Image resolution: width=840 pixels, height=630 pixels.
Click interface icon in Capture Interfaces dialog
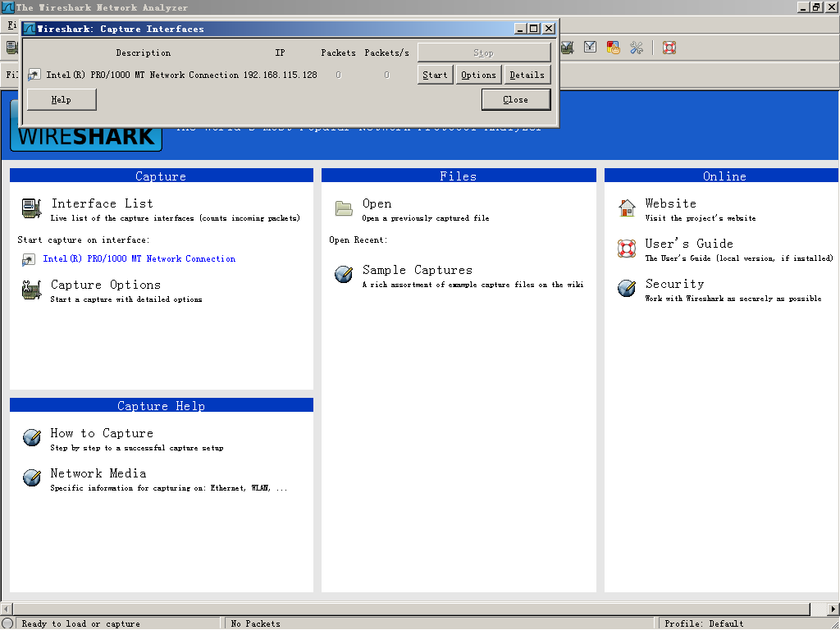coord(34,75)
